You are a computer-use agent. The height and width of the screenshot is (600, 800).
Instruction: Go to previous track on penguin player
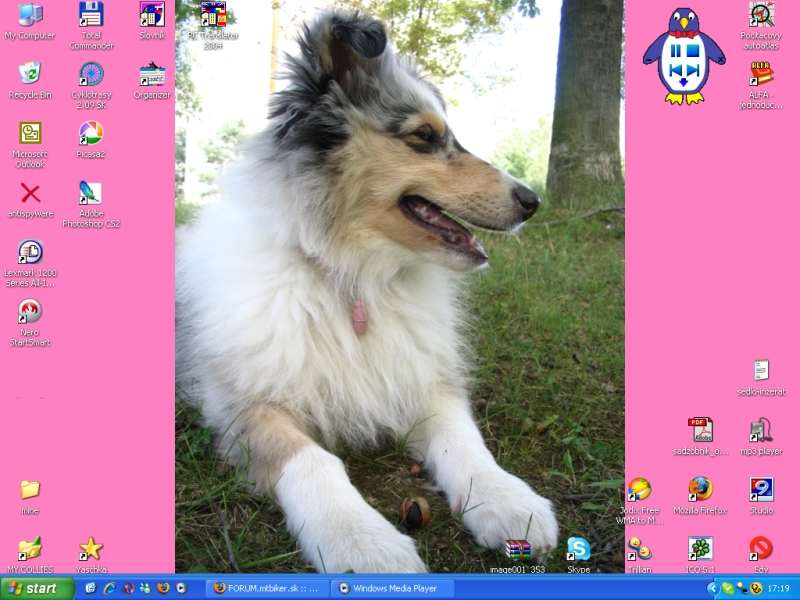[x=677, y=70]
